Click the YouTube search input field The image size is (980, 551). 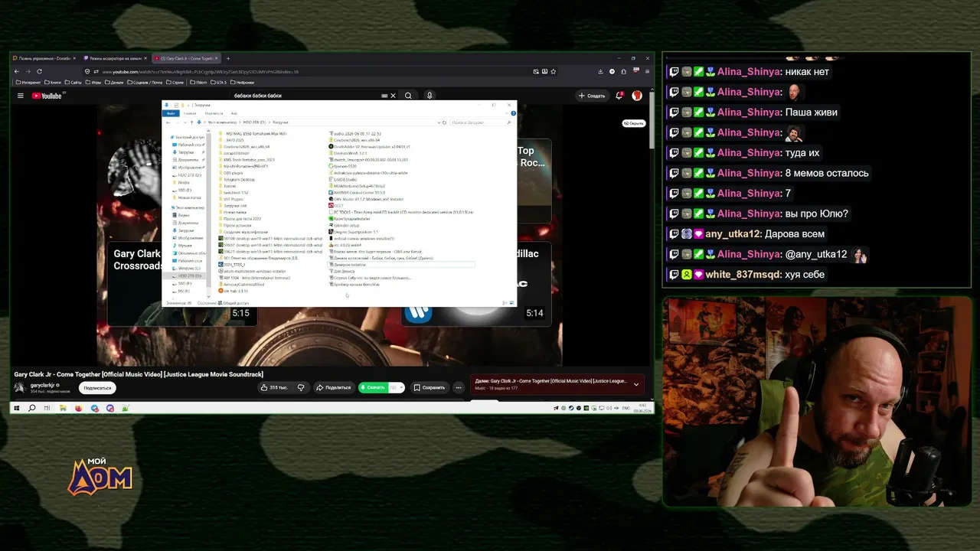point(306,96)
